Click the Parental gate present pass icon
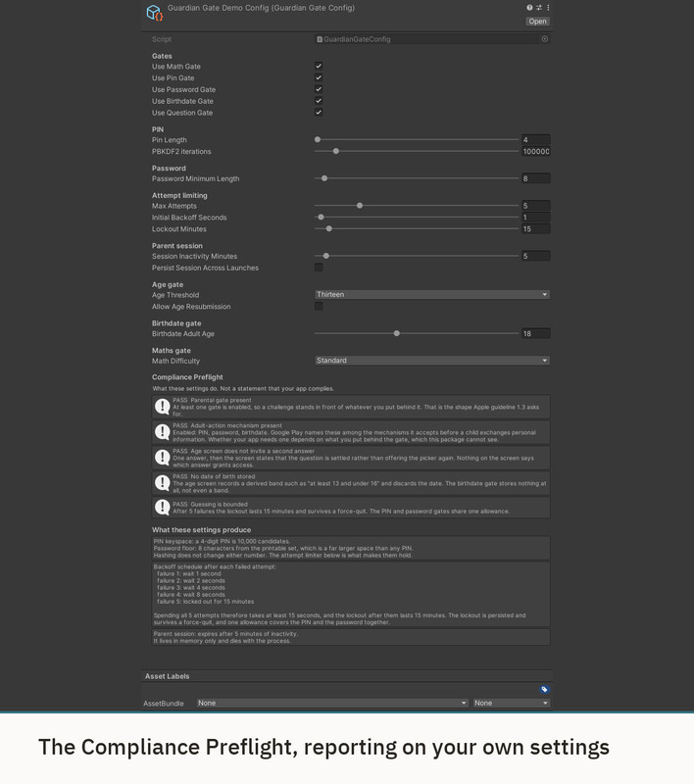The height and width of the screenshot is (784, 694). coord(162,407)
